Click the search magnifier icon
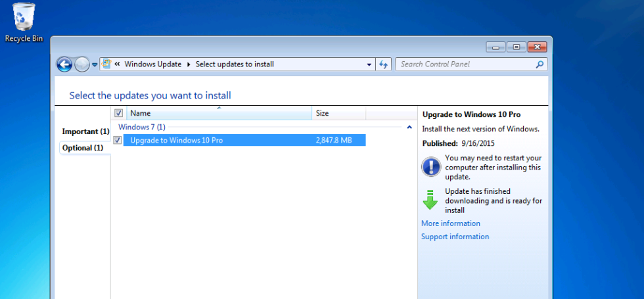The height and width of the screenshot is (299, 644). tap(540, 64)
